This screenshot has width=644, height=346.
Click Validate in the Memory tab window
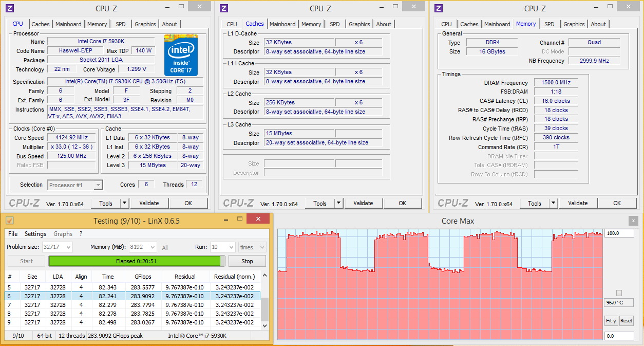coord(578,203)
